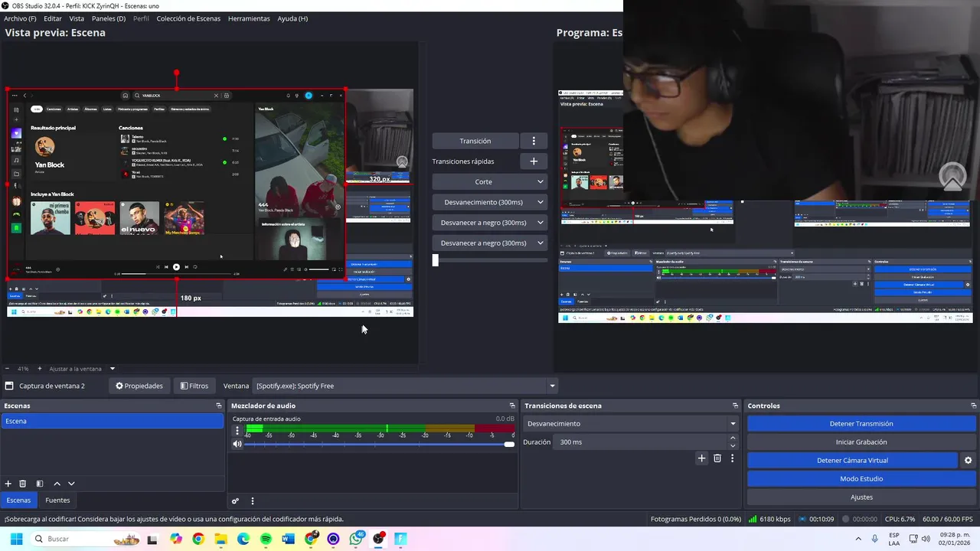
Task: Zoom in preview with plus icon
Action: 40,369
